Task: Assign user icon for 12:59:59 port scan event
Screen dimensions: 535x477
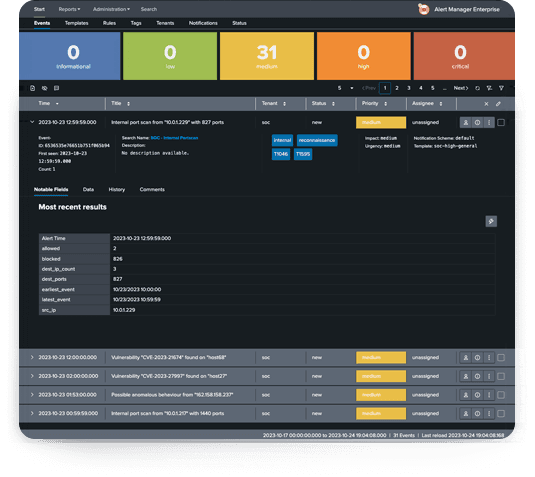Action: click(x=465, y=122)
